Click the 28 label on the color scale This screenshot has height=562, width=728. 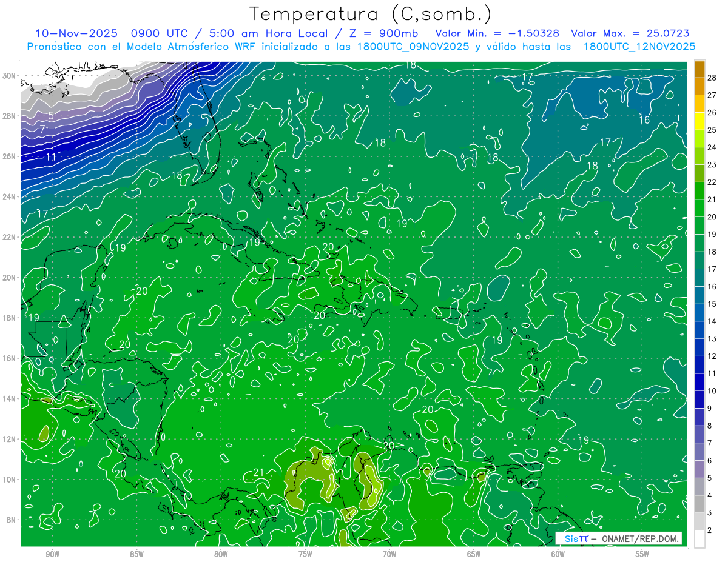coord(712,77)
